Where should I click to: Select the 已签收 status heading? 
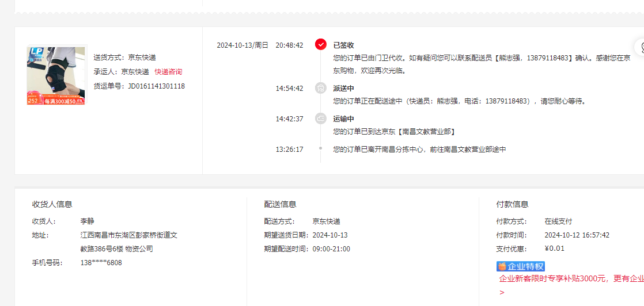343,45
